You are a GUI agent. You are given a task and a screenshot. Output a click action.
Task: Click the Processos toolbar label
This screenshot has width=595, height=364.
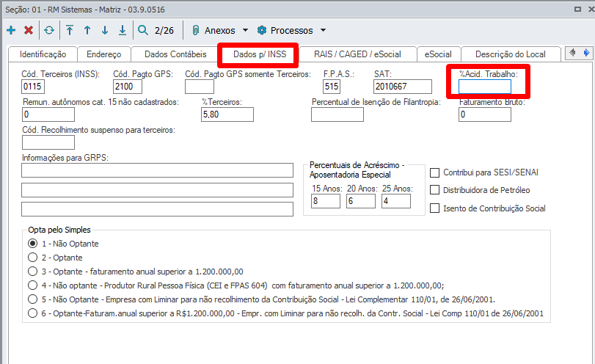[x=291, y=30]
